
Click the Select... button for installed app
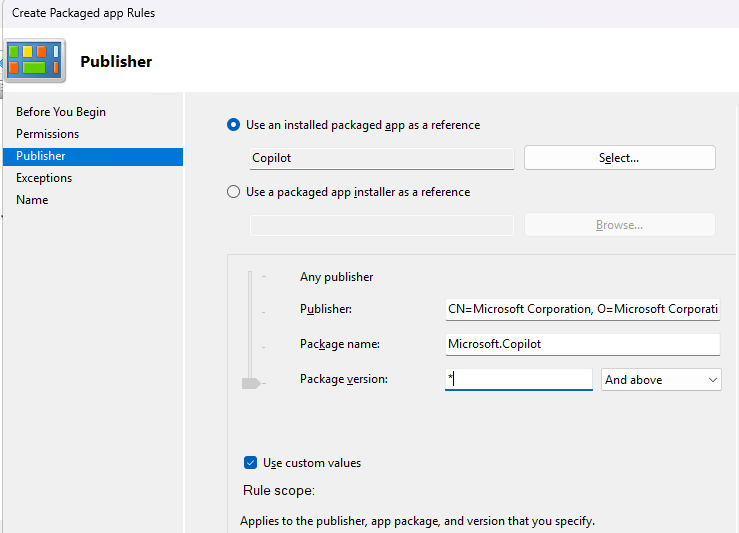619,157
